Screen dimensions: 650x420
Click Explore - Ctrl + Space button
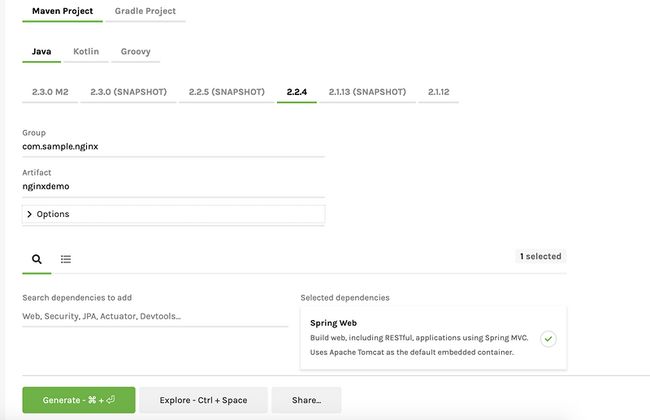pos(203,400)
